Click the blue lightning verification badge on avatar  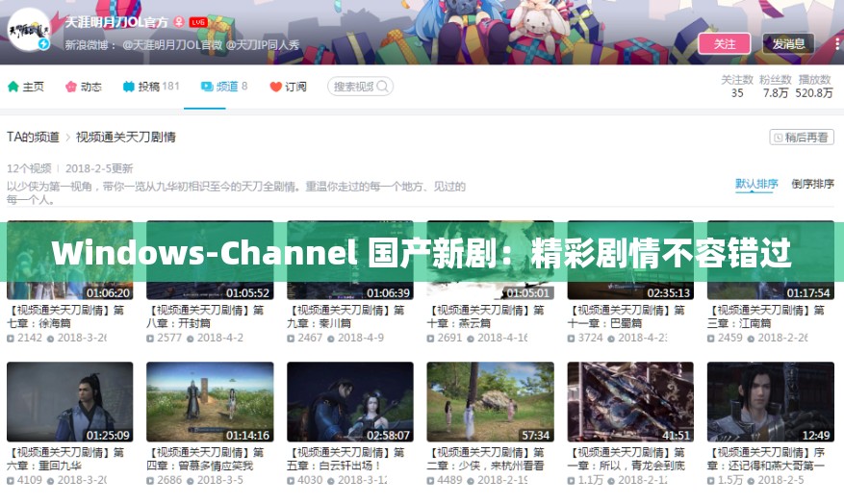(x=44, y=43)
